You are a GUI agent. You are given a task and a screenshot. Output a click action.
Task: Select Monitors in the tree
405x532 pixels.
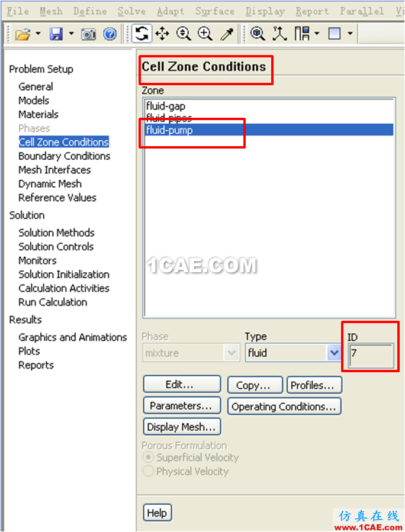click(x=37, y=260)
